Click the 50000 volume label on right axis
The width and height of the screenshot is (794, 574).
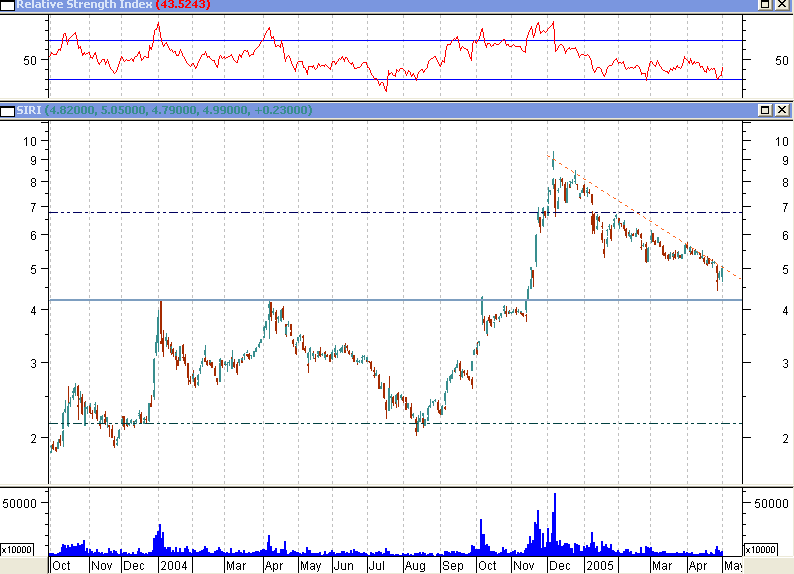tap(771, 503)
